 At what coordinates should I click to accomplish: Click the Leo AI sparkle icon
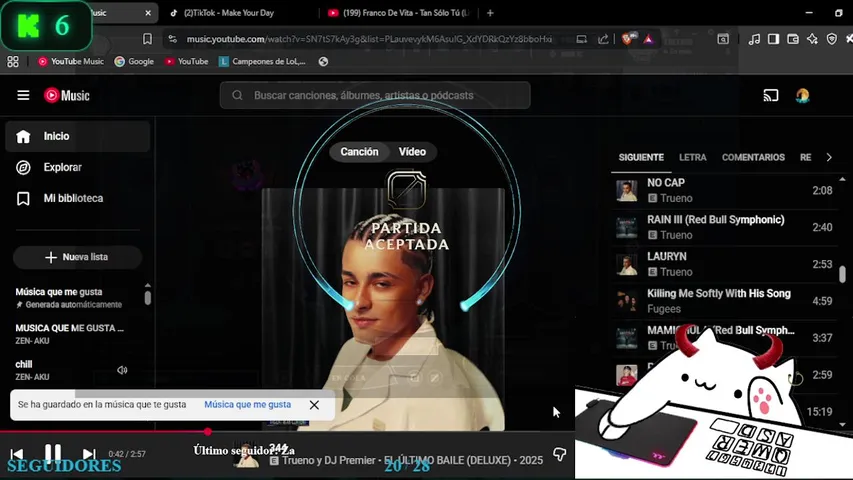click(x=812, y=39)
